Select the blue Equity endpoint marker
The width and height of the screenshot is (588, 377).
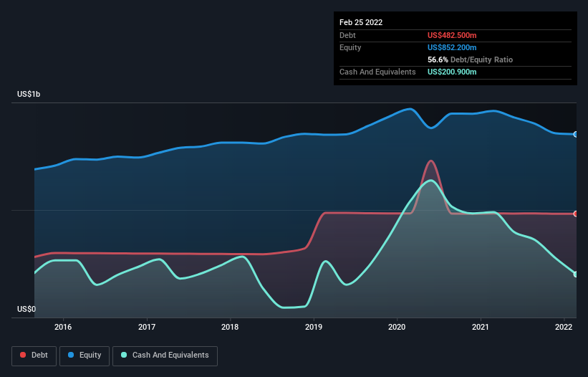576,134
